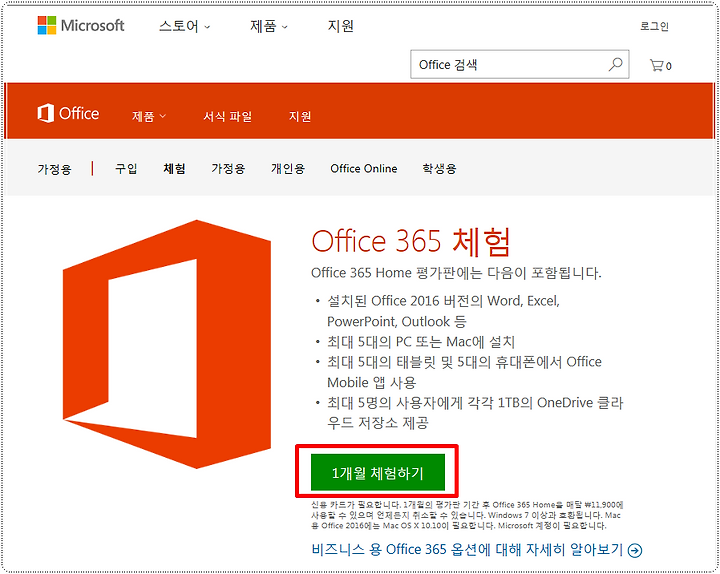Click the large Office 365 logo image

coord(167,344)
